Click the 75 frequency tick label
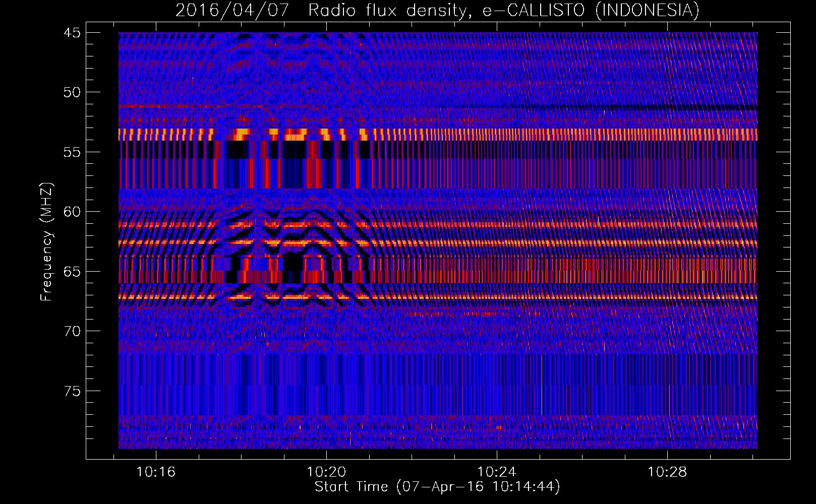This screenshot has height=504, width=816. [x=72, y=391]
